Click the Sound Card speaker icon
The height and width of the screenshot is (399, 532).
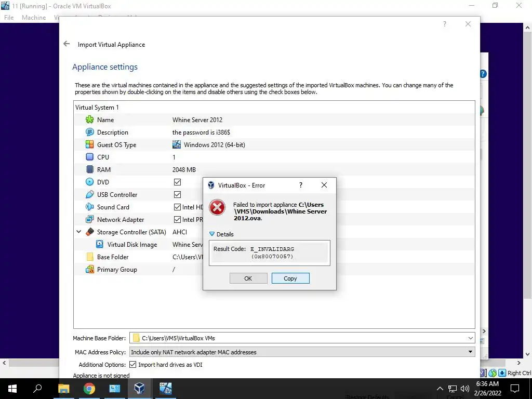coord(89,207)
